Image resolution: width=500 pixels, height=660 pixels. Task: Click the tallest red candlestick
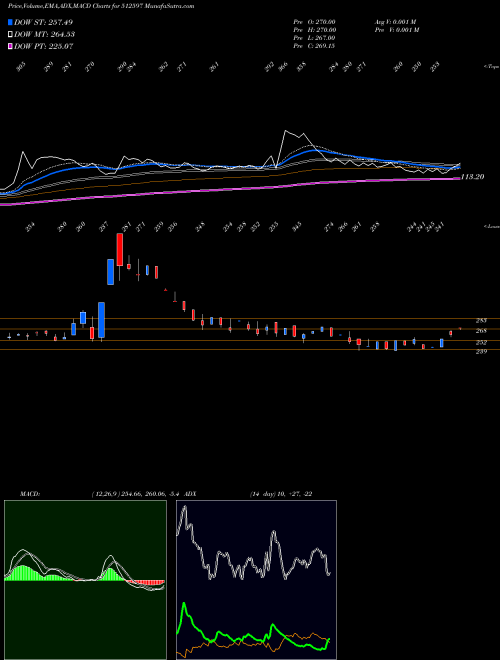[120, 250]
